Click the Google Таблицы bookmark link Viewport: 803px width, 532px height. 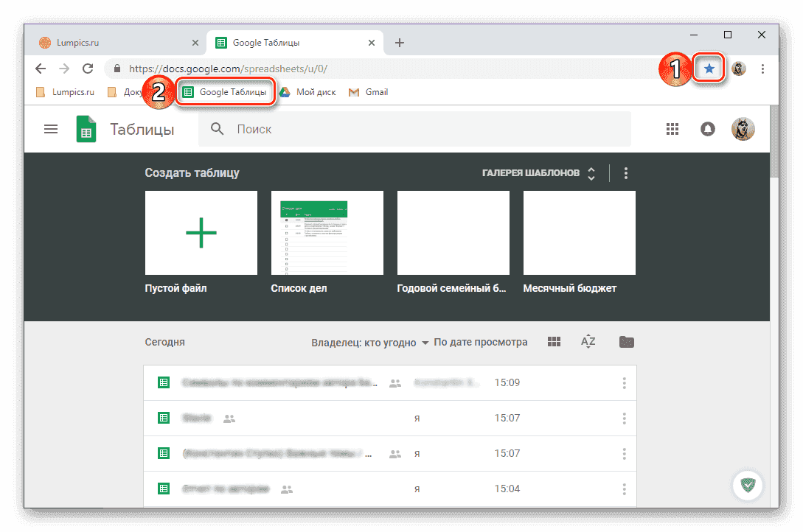pos(226,91)
